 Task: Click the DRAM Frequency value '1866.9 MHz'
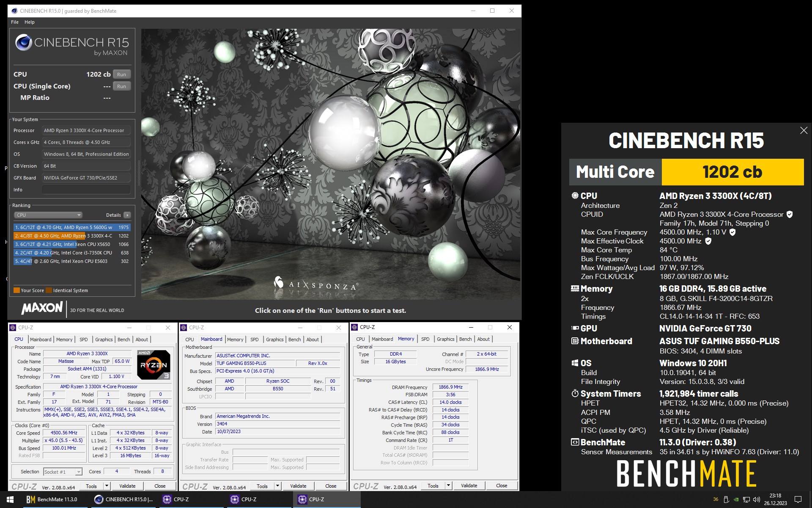450,387
